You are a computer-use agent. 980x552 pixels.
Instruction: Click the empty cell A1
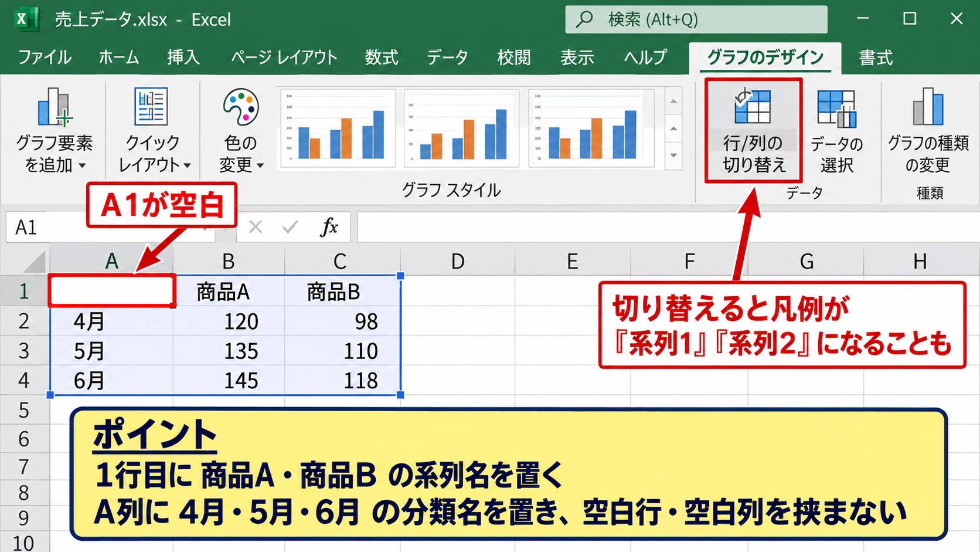click(111, 290)
